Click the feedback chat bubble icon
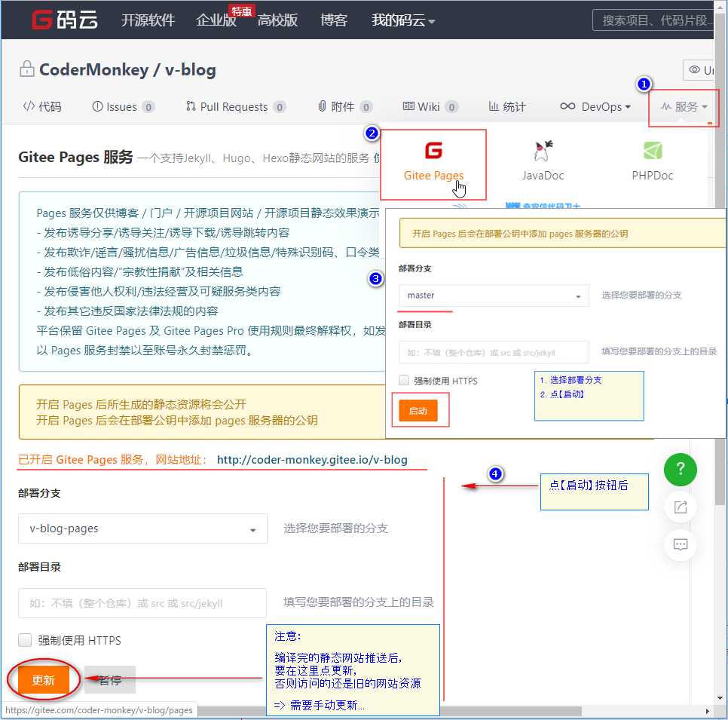Viewport: 728px width, 720px height. coord(681,544)
